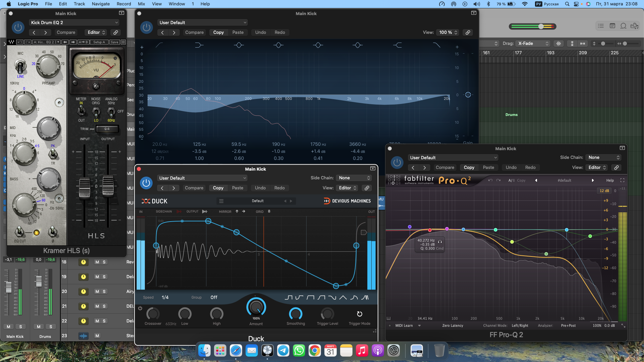Click Duck mirror up arrow icon
644x362 pixels.
pyautogui.click(x=237, y=212)
